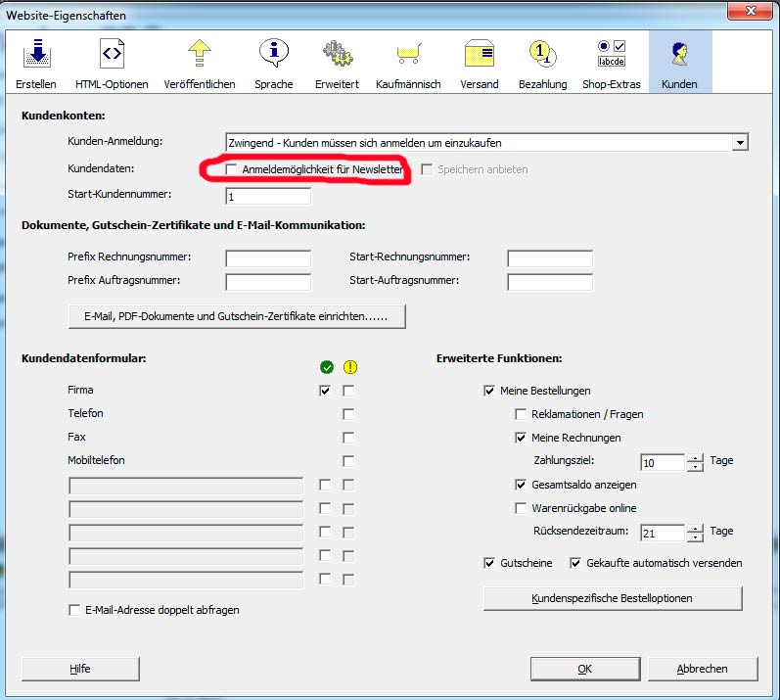Open the Erstellen settings icon
The width and height of the screenshot is (780, 700).
[36, 54]
